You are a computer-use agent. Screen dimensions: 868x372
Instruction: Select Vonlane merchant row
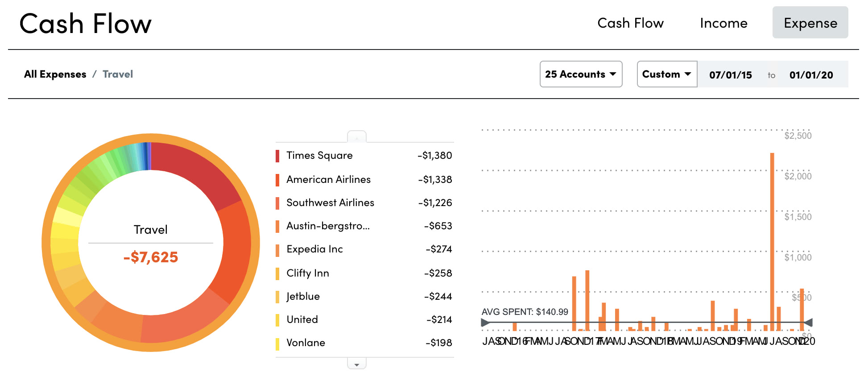364,343
